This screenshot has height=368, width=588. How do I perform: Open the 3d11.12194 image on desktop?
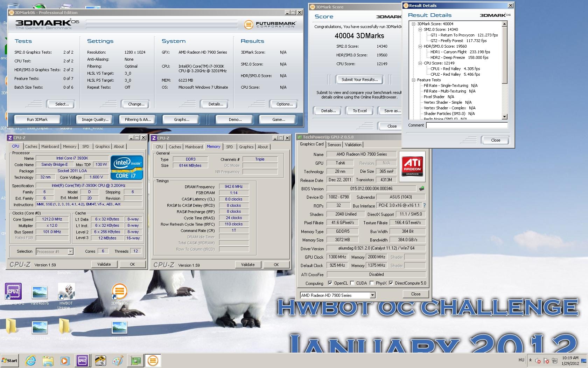tap(40, 329)
